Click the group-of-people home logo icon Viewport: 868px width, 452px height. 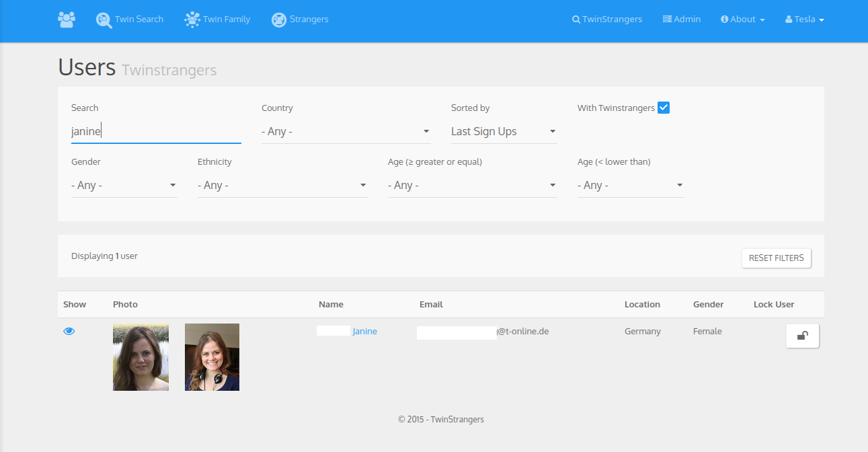click(x=67, y=20)
